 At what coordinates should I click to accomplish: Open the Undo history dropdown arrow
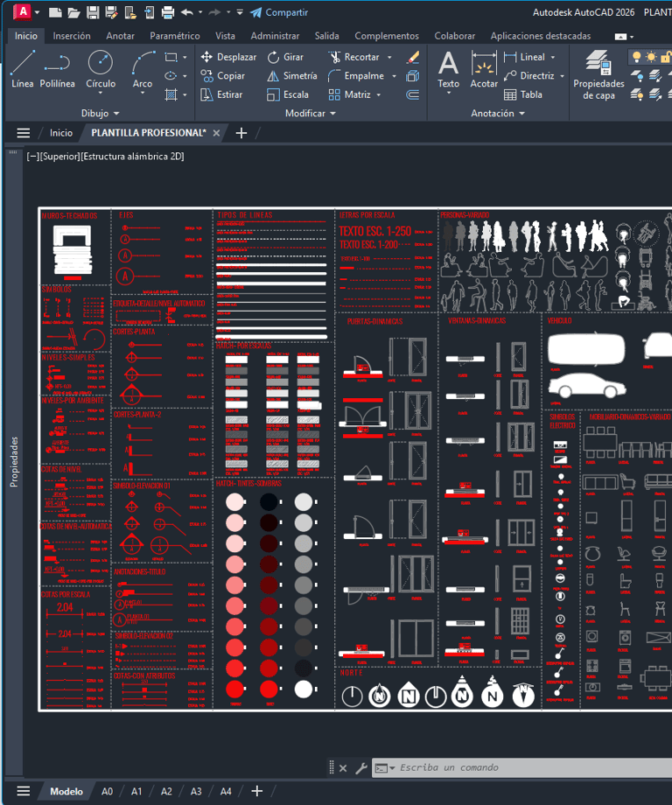[200, 12]
